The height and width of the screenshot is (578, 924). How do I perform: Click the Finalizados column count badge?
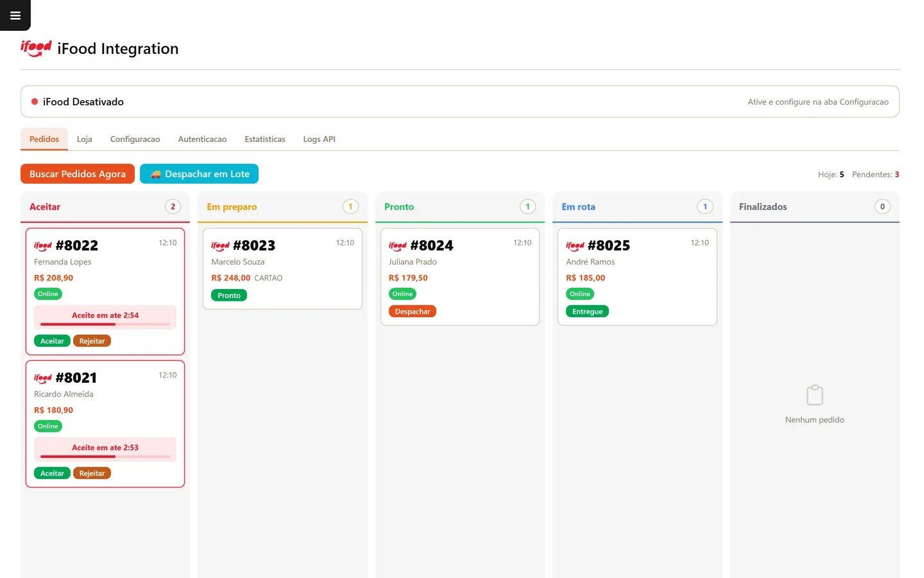[x=882, y=207]
